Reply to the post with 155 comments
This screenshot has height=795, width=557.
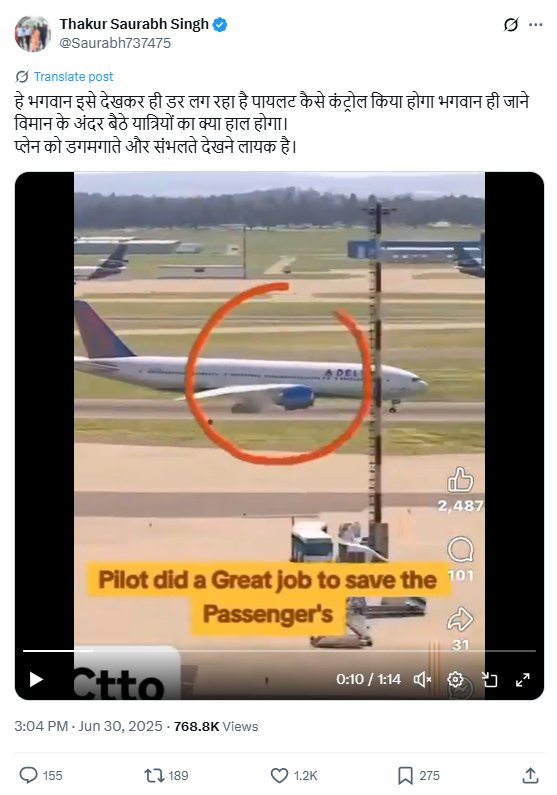point(41,775)
